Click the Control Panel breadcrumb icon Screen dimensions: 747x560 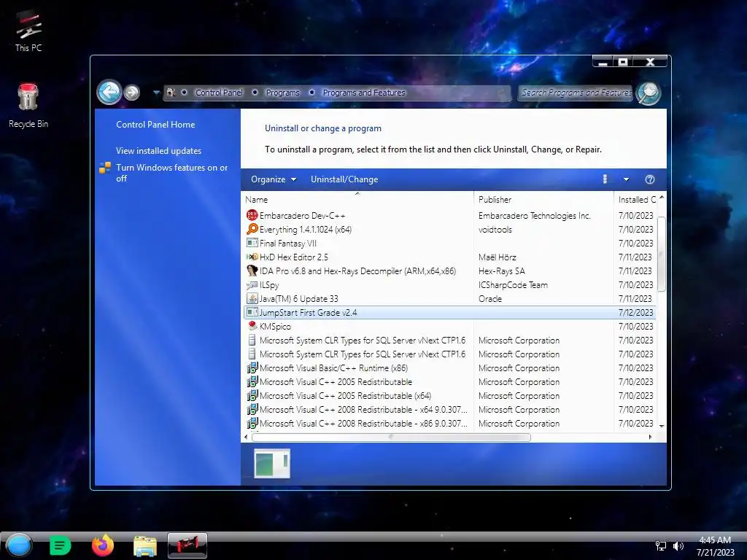[171, 93]
